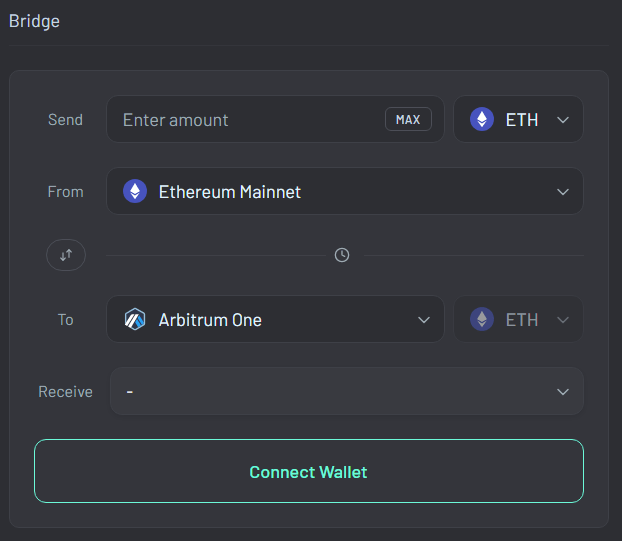This screenshot has height=541, width=622.
Task: Click the Connect Wallet button
Action: pyautogui.click(x=308, y=471)
